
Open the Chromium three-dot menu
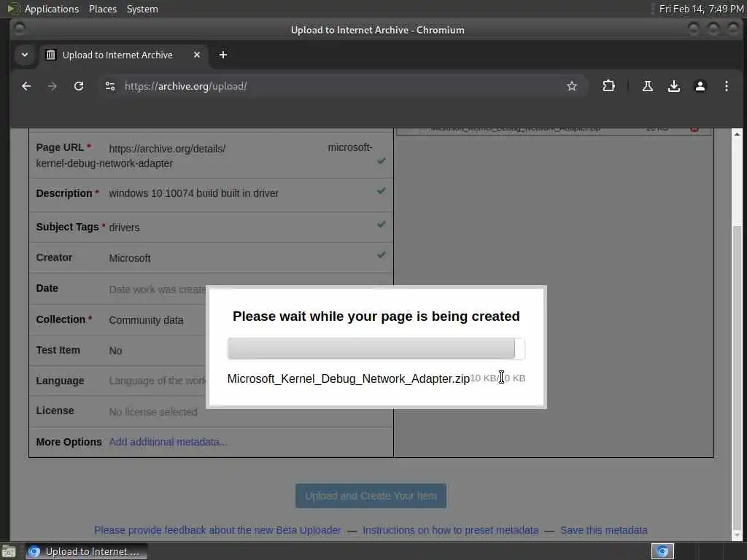coord(726,86)
